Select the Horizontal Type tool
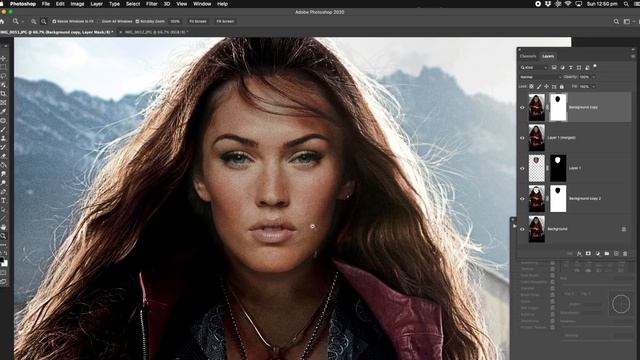This screenshot has height=360, width=640. click(x=3, y=200)
